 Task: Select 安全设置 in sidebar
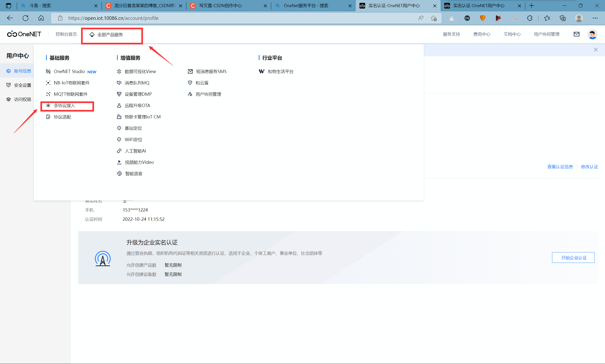click(22, 85)
